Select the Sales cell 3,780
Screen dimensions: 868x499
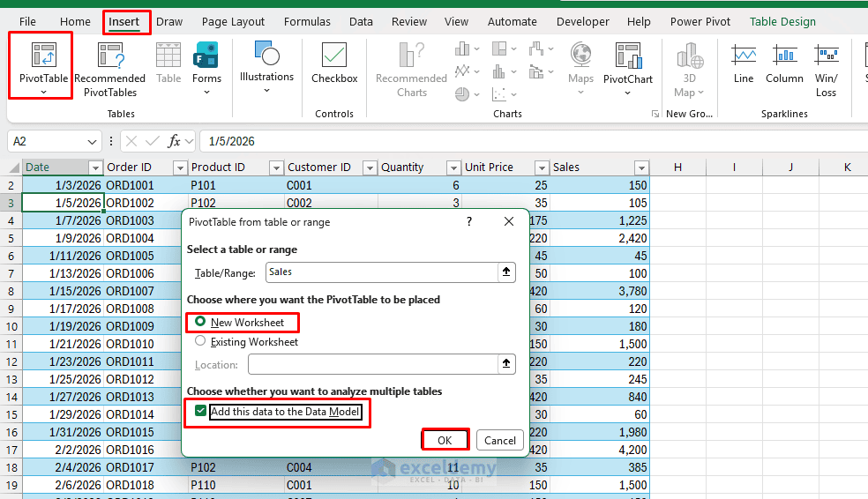pos(600,291)
